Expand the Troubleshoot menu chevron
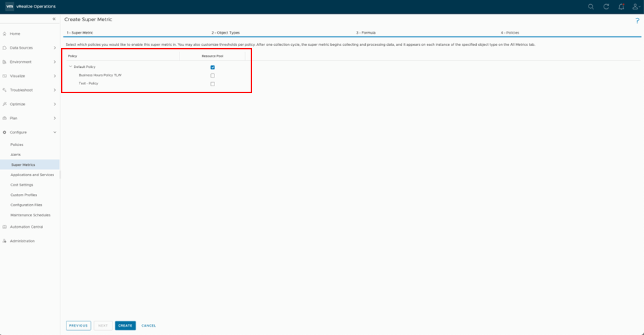This screenshot has height=335, width=644. coord(55,90)
